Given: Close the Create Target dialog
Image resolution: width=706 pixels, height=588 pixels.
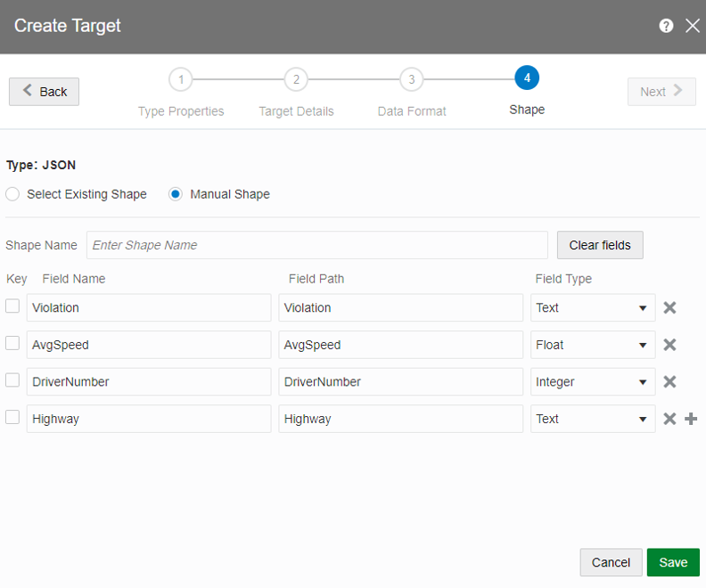Looking at the screenshot, I should point(693,26).
